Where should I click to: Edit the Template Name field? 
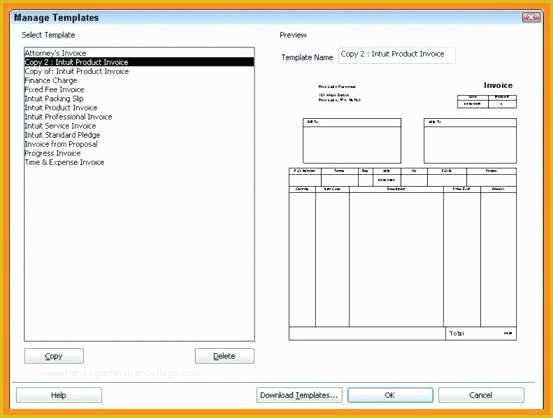coord(396,55)
